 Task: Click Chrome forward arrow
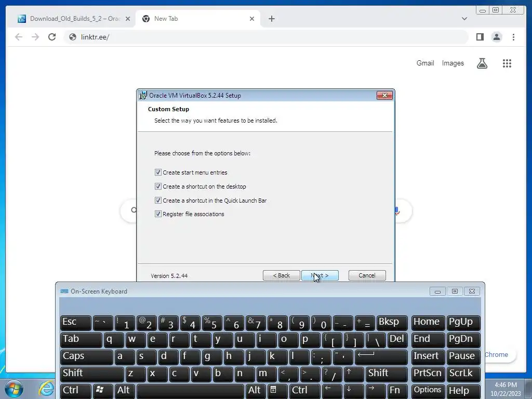[35, 37]
